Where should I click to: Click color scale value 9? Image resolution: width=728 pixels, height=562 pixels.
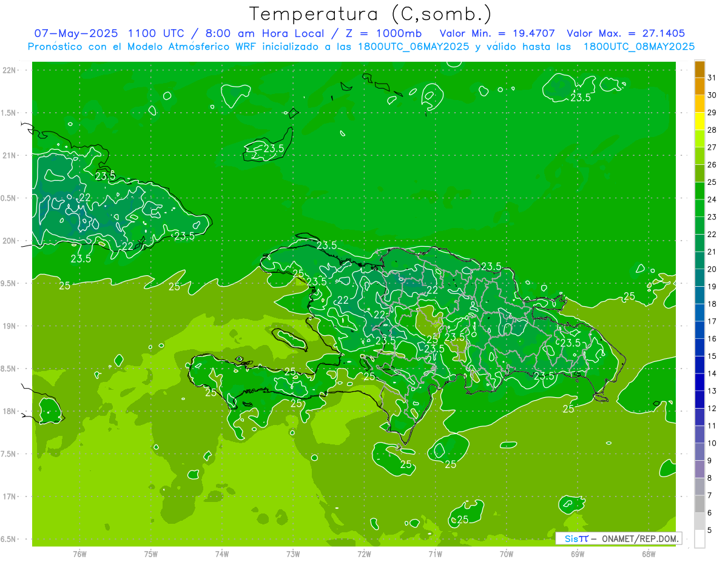click(x=710, y=460)
